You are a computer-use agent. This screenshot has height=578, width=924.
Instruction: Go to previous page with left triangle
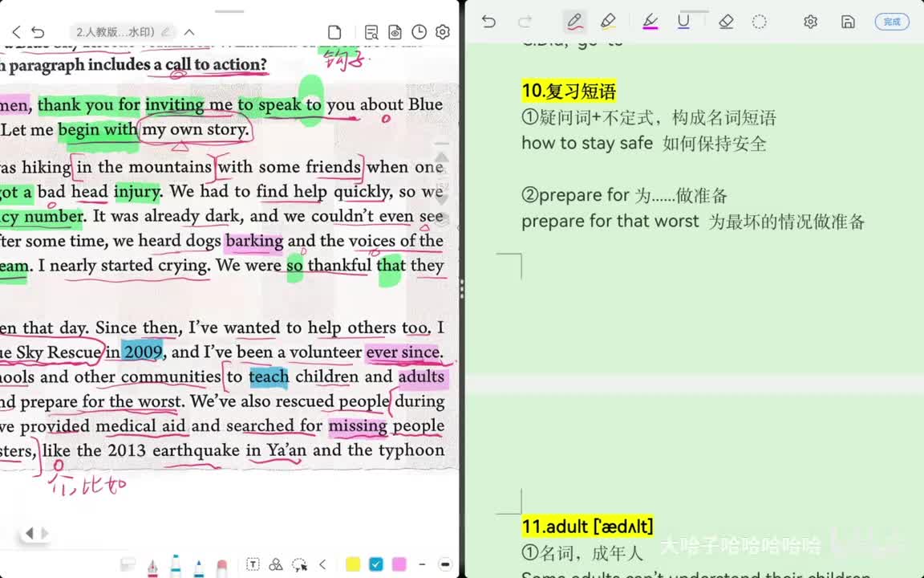(30, 534)
